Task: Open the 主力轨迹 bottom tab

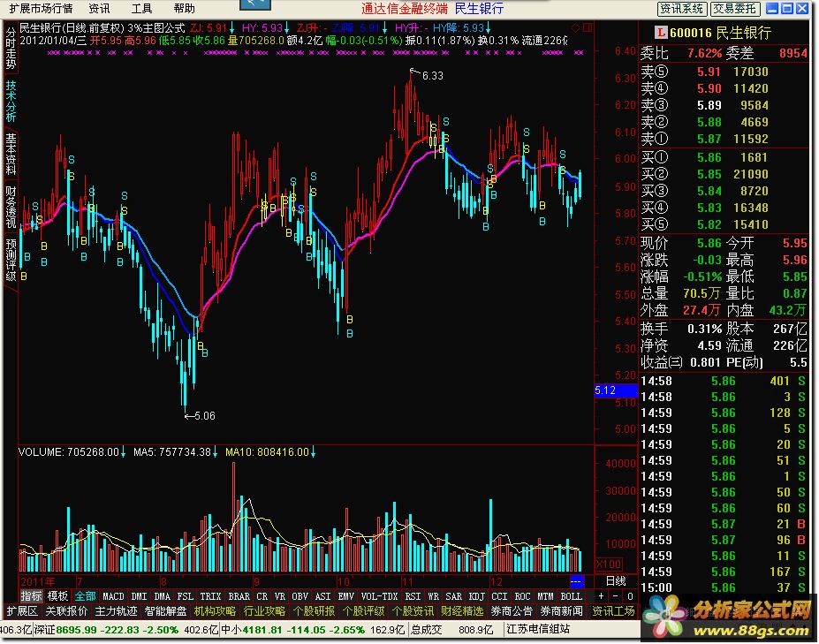Action: click(x=116, y=611)
